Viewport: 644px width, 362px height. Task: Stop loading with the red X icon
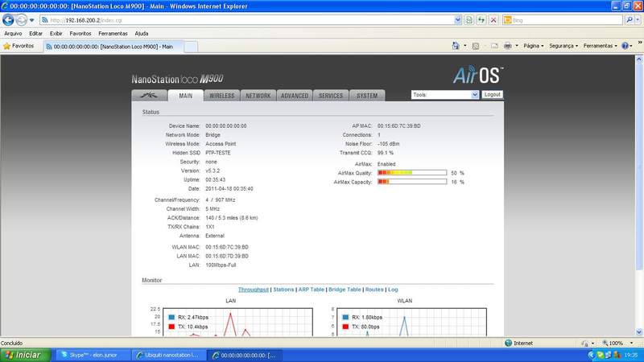[x=493, y=20]
